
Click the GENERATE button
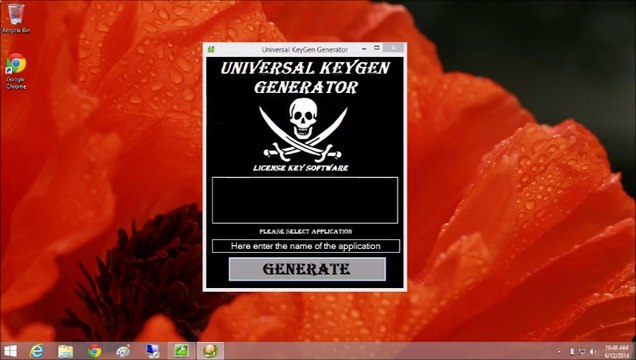307,269
